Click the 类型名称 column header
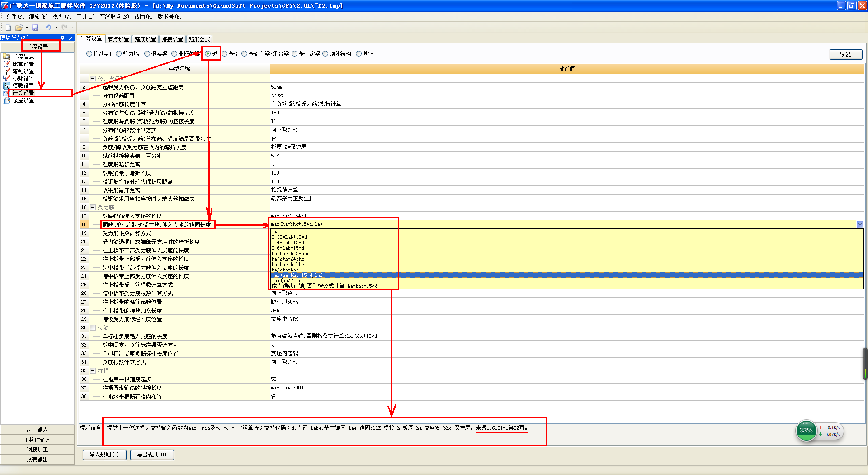The image size is (868, 475). point(179,69)
